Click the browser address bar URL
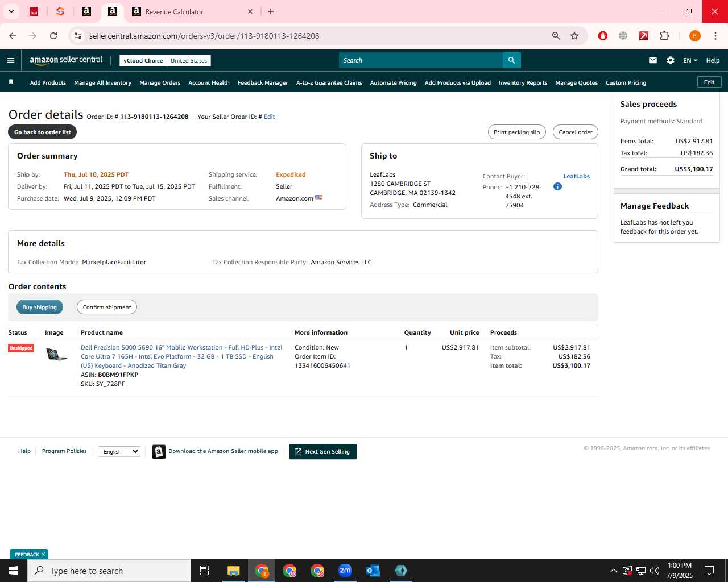Screen dimensions: 728x582 (x=204, y=36)
